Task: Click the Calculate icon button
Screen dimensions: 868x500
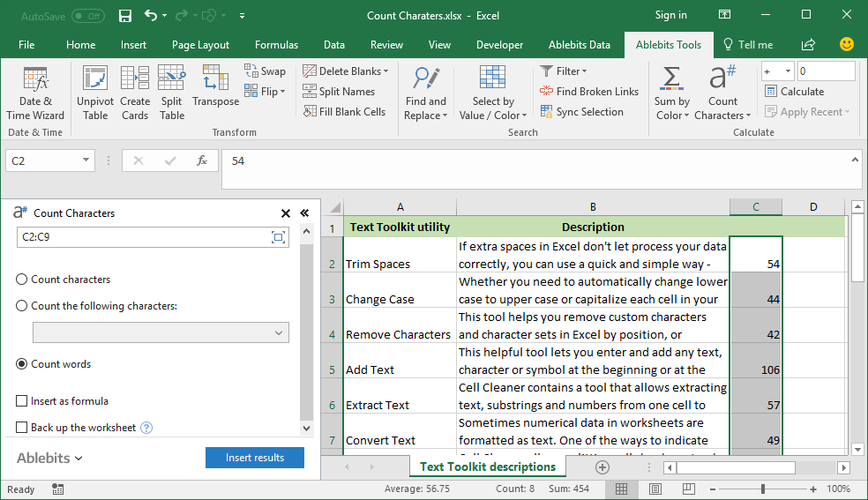Action: tap(795, 92)
